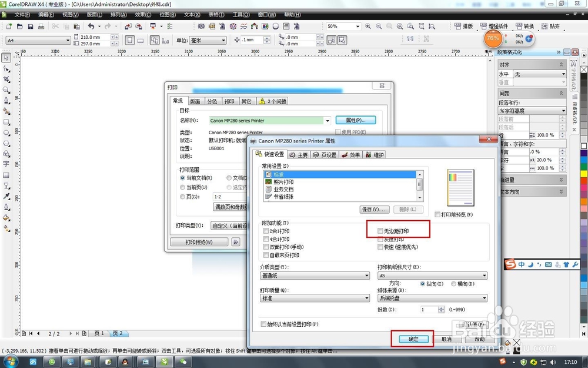Select the Fill bucket tool in toolbox
This screenshot has width=588, height=368.
pos(6,217)
